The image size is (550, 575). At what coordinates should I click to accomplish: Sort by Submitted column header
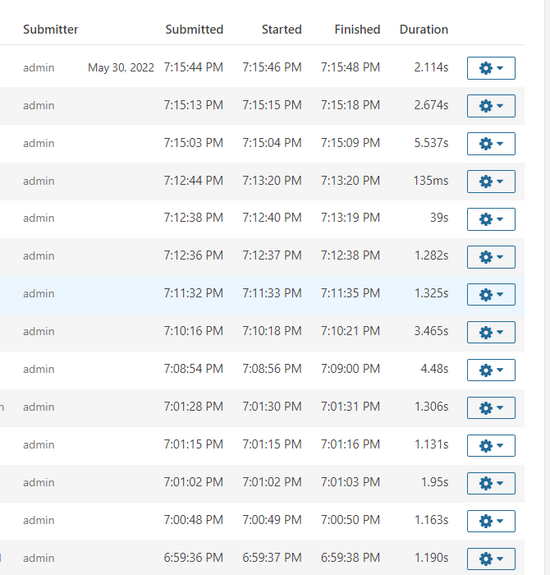click(194, 29)
